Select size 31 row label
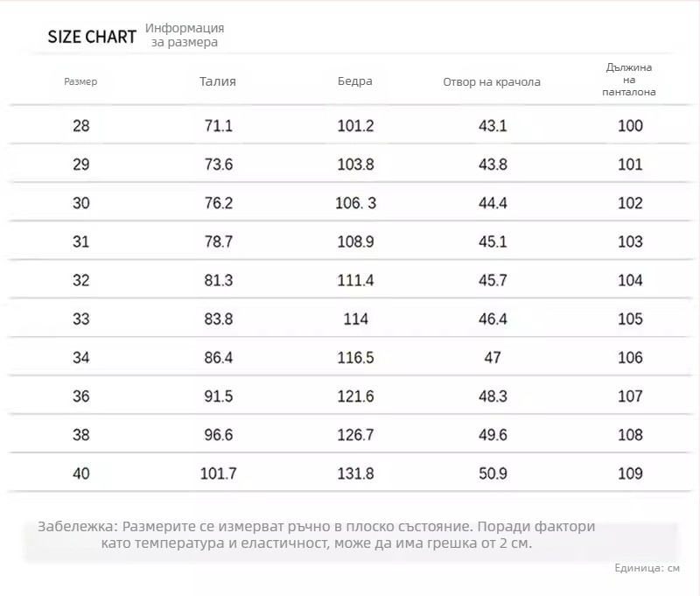Image resolution: width=700 pixels, height=596 pixels. [80, 242]
